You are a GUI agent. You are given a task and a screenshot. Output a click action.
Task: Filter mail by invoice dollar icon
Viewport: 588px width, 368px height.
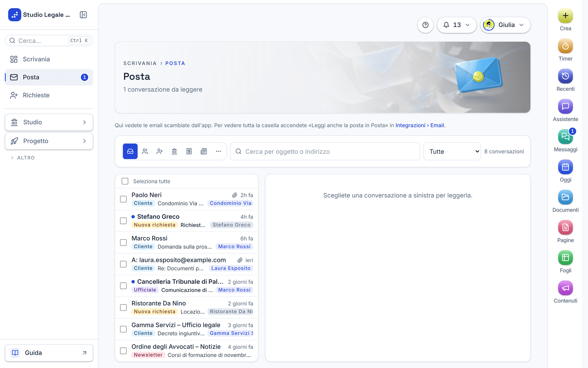pos(189,151)
